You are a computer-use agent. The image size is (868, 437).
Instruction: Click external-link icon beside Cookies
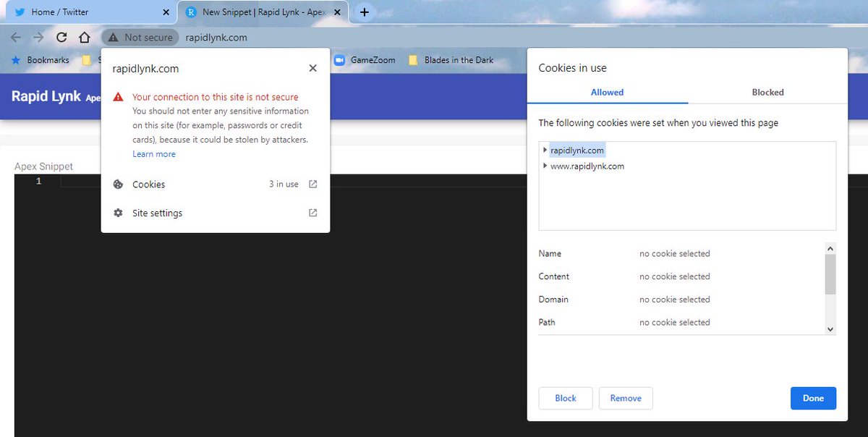tap(312, 184)
